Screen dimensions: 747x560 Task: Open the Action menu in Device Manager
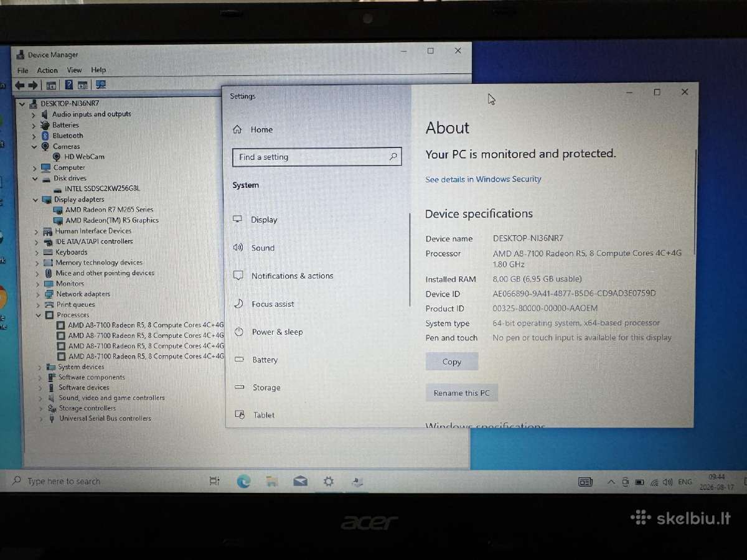[x=47, y=70]
